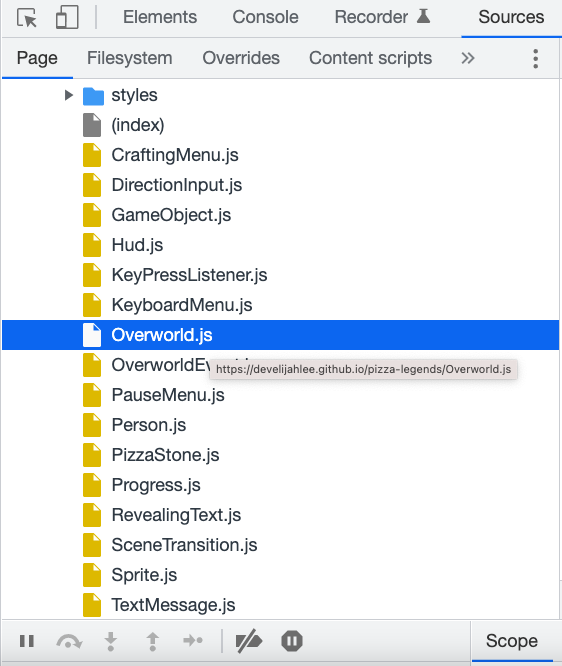Step over next function call
Image resolution: width=562 pixels, height=666 pixels.
(69, 641)
